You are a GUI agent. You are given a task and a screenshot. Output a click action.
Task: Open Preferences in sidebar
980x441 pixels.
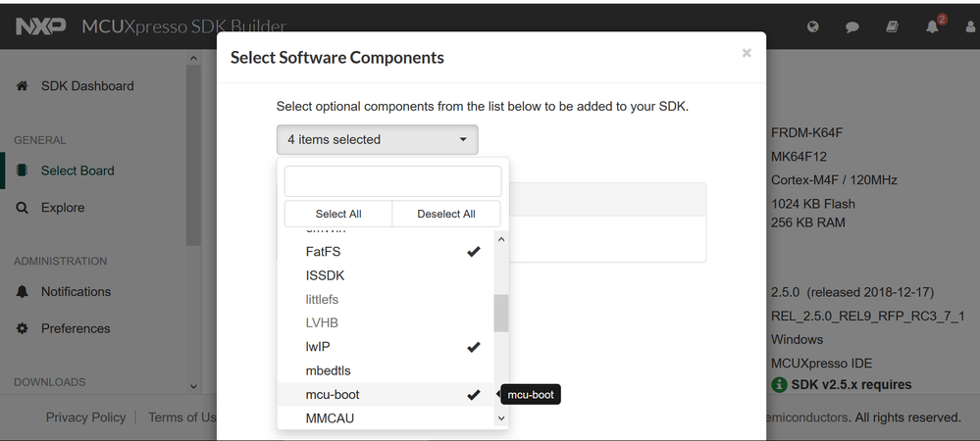(x=76, y=328)
